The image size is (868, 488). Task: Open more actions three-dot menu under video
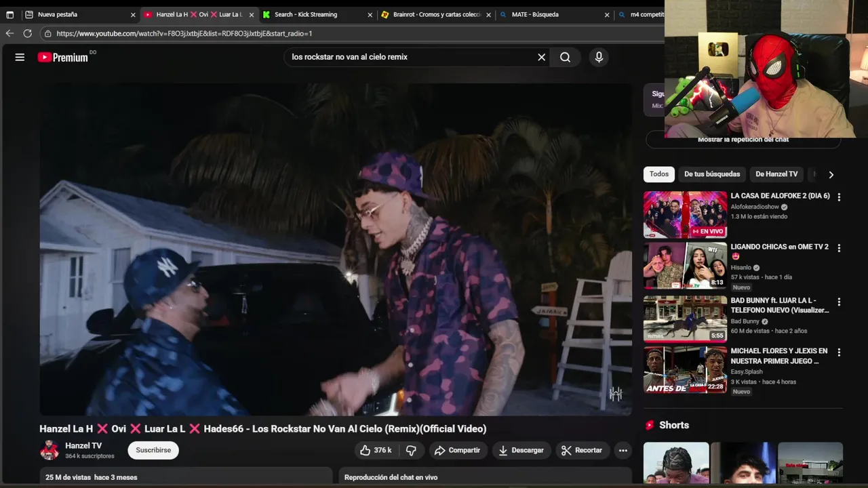click(x=623, y=450)
